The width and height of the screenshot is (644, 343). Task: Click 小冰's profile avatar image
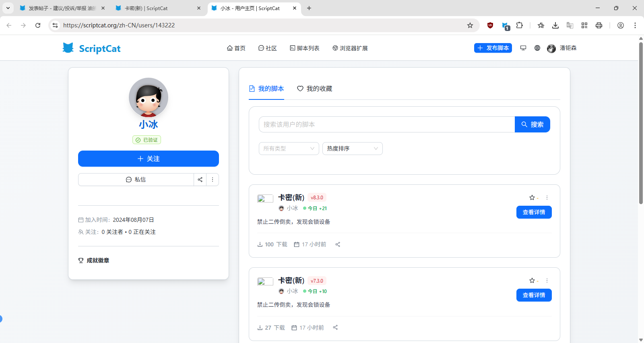pos(149,97)
